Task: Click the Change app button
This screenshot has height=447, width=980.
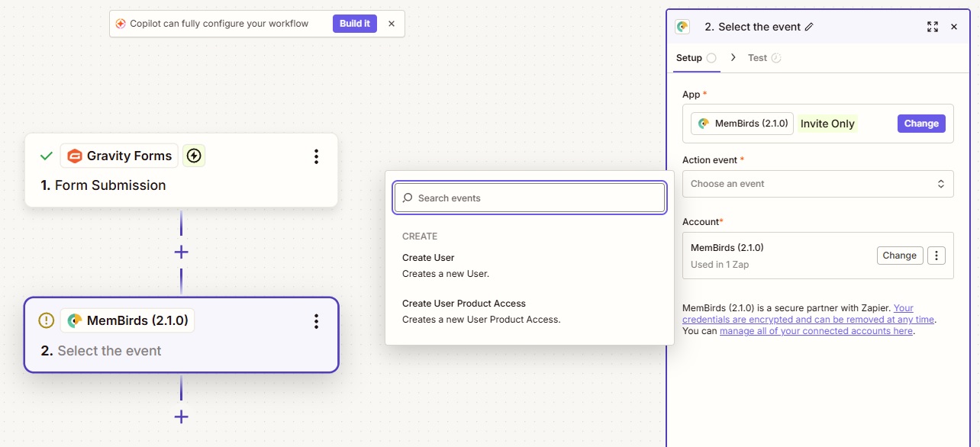Action: pyautogui.click(x=921, y=124)
